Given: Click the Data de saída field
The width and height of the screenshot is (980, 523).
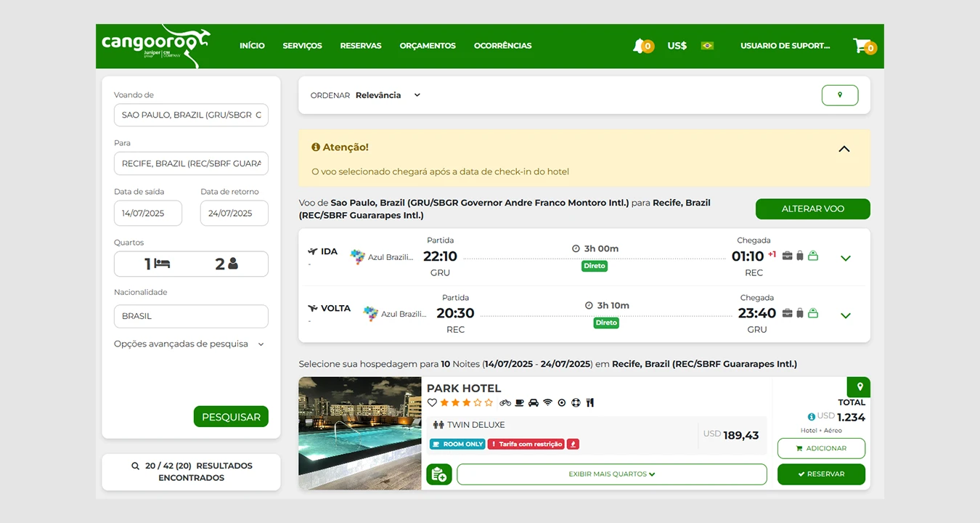Looking at the screenshot, I should click(148, 214).
